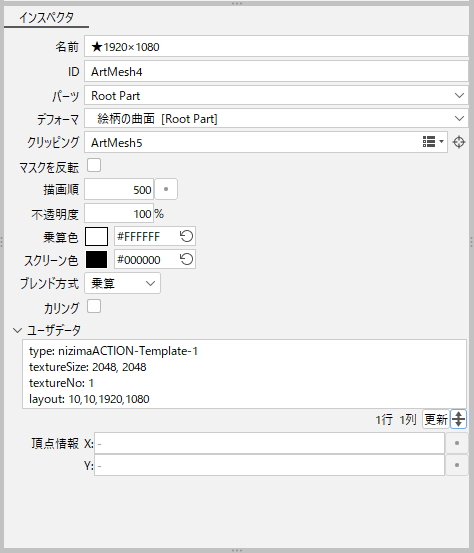Open the デフォーマ dropdown
Viewport: 474px width, 553px height.
coord(276,118)
